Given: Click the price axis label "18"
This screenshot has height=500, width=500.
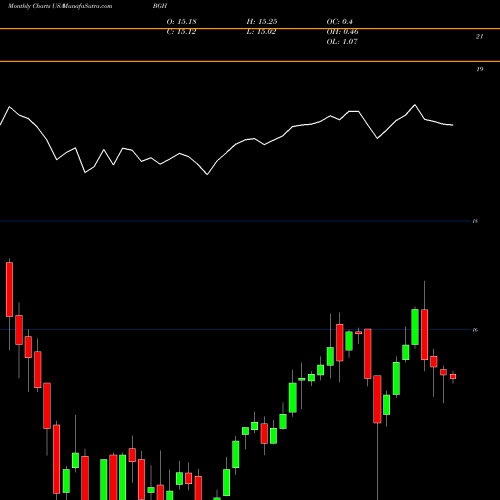Looking at the screenshot, I should tap(475, 221).
